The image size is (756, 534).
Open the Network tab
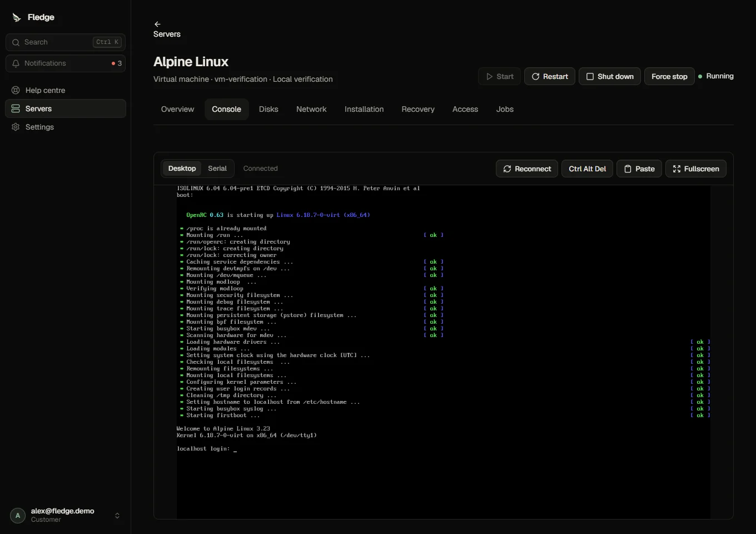point(311,109)
